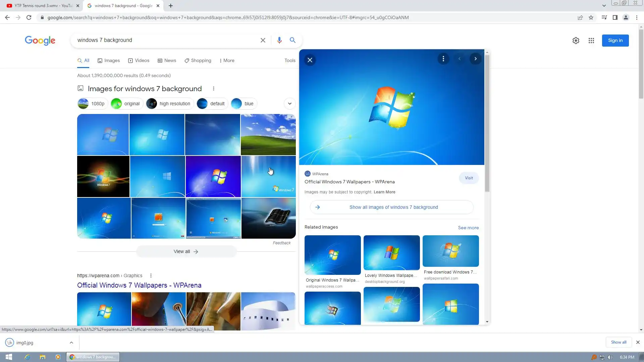Viewport: 644px width, 362px height.
Task: Expand img0.jpg download options arrow
Action: pyautogui.click(x=71, y=343)
